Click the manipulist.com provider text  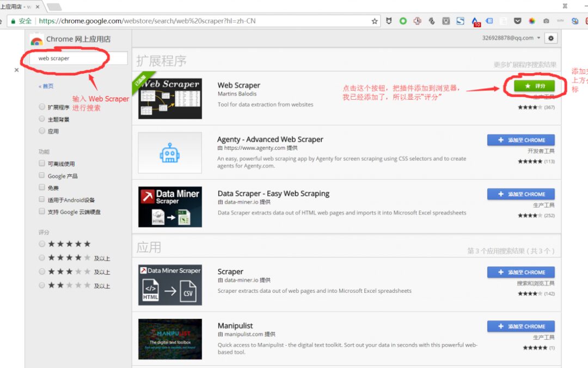coord(247,334)
